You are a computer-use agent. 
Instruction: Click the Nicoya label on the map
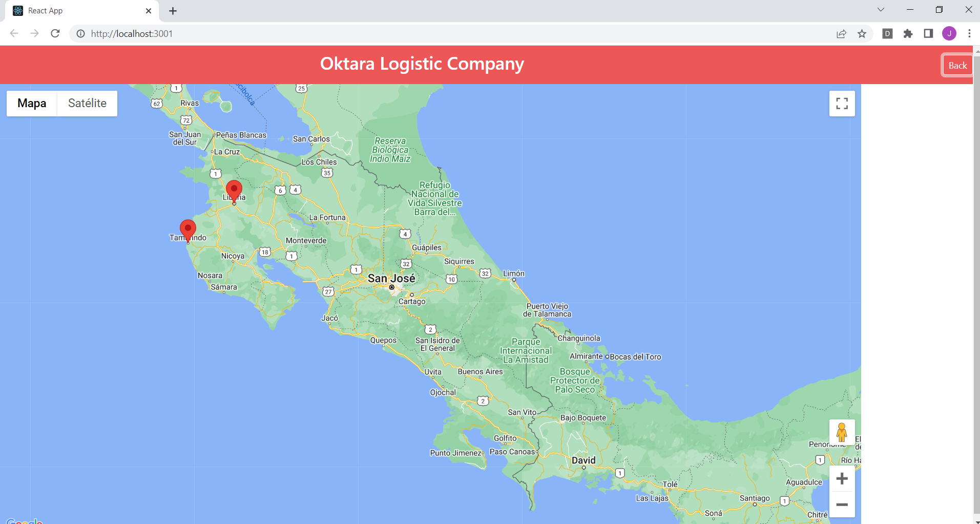click(x=233, y=256)
